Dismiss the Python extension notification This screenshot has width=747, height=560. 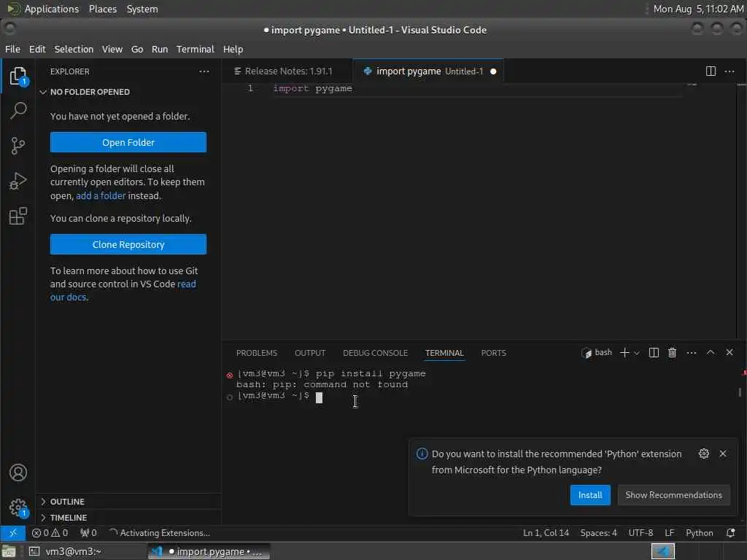(x=723, y=454)
